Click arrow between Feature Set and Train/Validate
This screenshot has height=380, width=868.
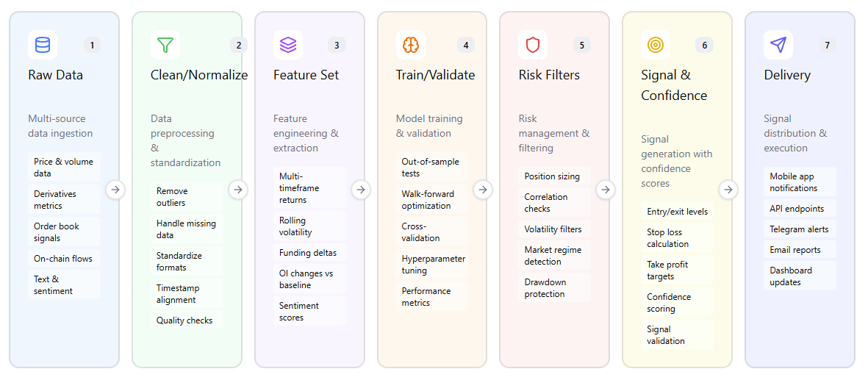pos(361,190)
